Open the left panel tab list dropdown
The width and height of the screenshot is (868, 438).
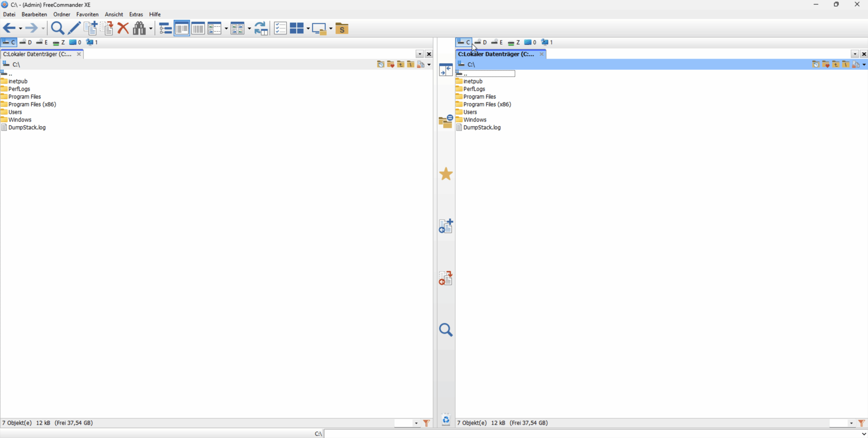(420, 54)
